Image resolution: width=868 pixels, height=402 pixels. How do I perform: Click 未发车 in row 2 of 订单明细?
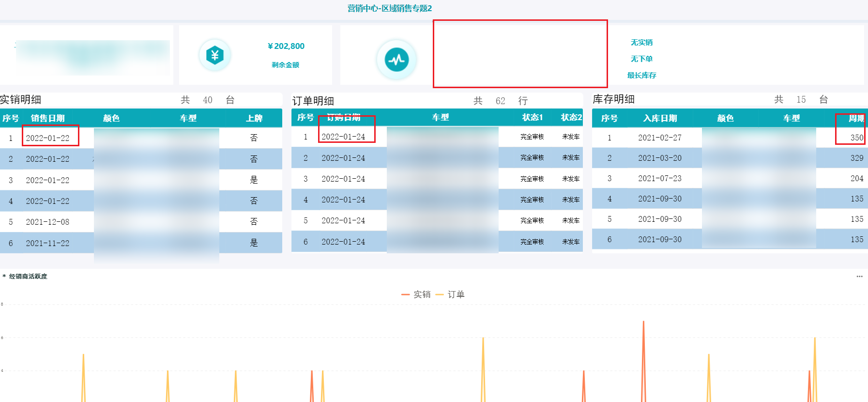tap(571, 157)
